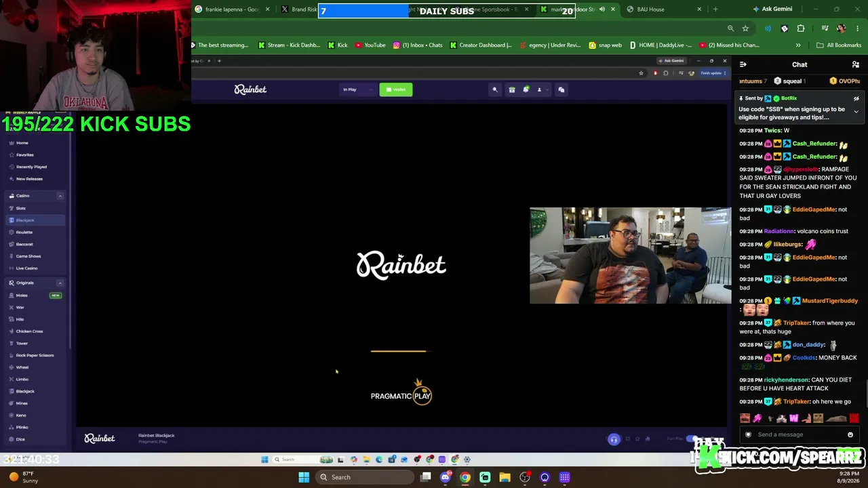The image size is (868, 488).
Task: Open the Blackjack game under Originals
Action: [x=25, y=391]
